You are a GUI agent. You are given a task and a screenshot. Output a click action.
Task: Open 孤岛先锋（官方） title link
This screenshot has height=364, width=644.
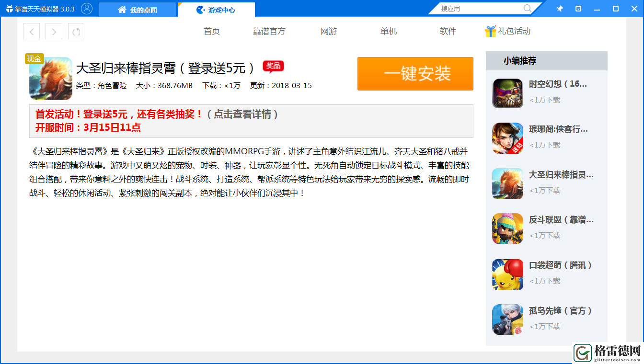(561, 310)
